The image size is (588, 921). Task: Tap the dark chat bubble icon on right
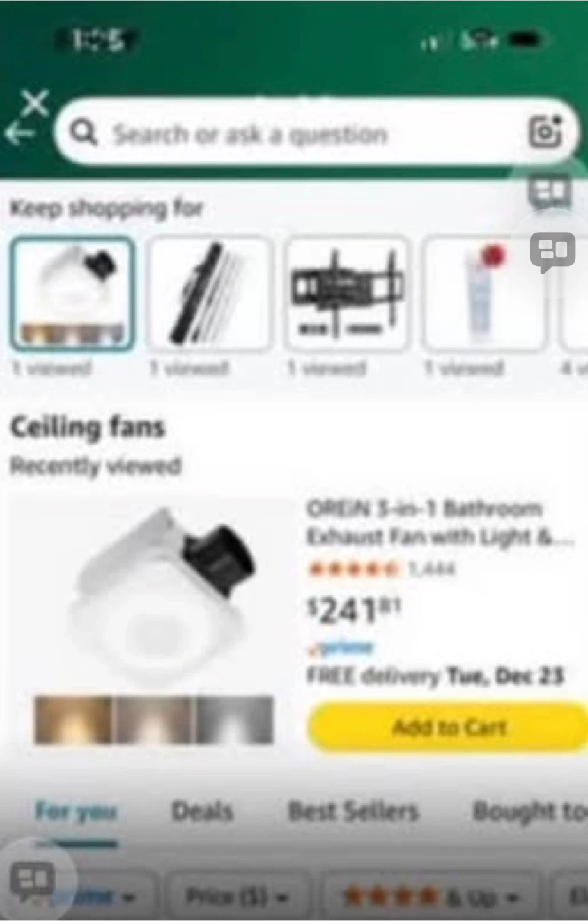click(x=552, y=250)
